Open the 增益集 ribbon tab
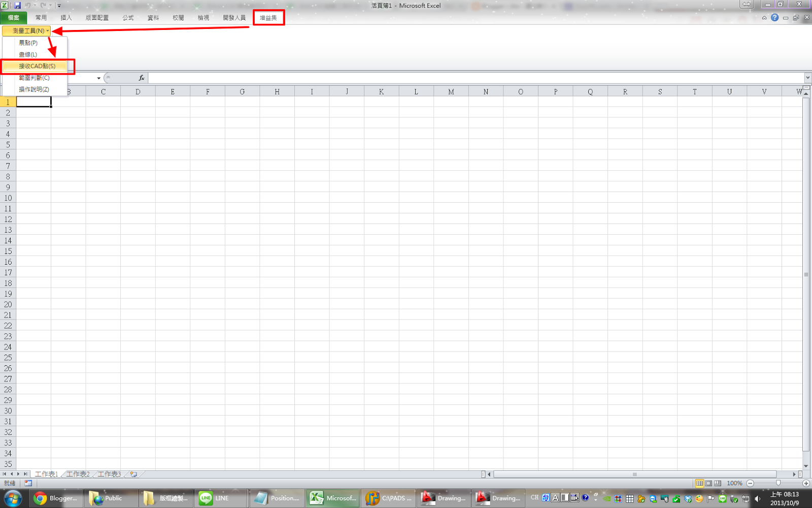The width and height of the screenshot is (812, 508). pos(268,18)
